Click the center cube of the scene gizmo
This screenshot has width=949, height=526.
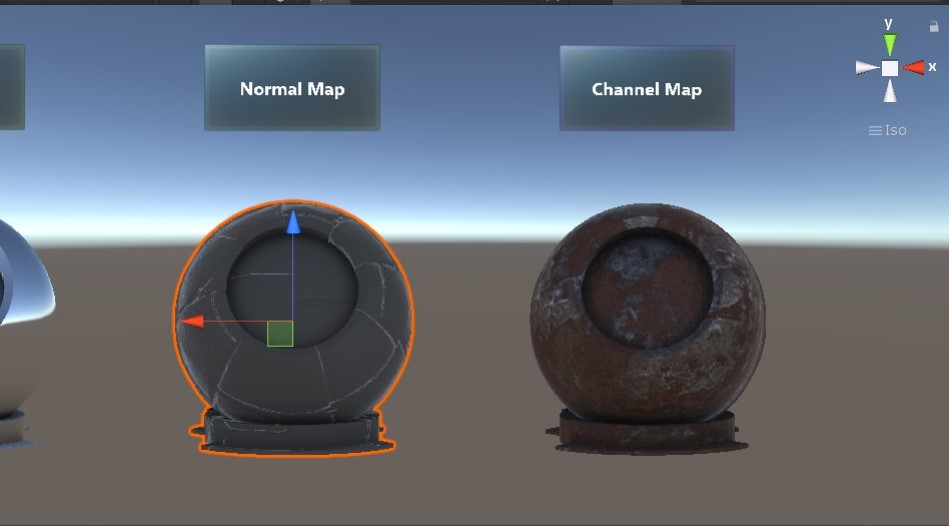tap(890, 68)
